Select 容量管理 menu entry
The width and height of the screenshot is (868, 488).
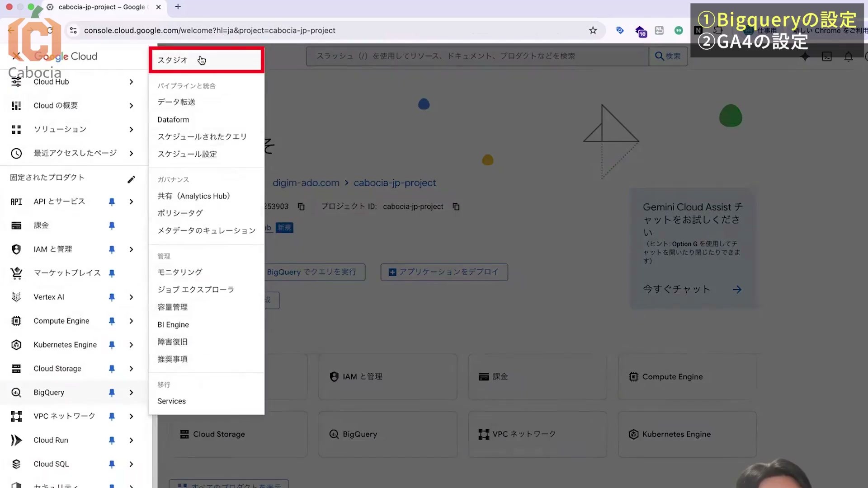172,307
